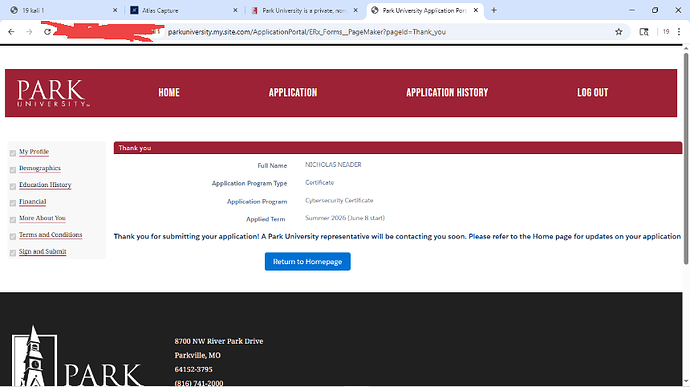Click the 'Summer 2026 (June 8 start)' term
The width and height of the screenshot is (690, 387).
[x=345, y=218]
